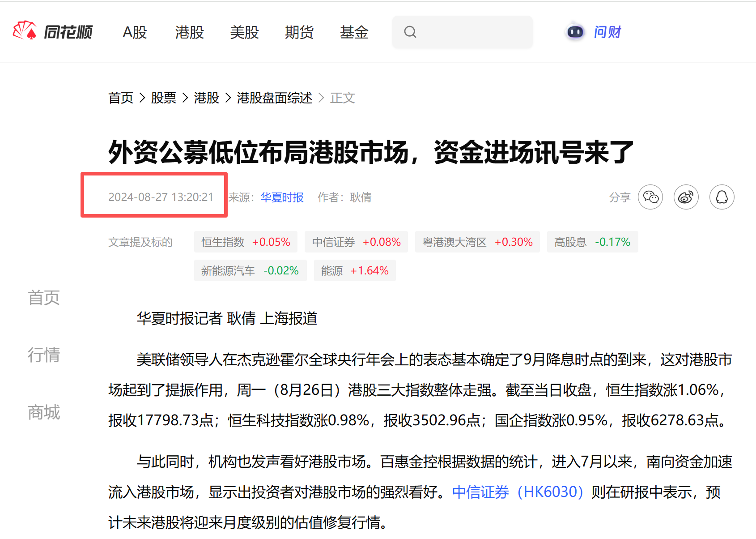Open the 基金 navigation menu

coord(354,32)
